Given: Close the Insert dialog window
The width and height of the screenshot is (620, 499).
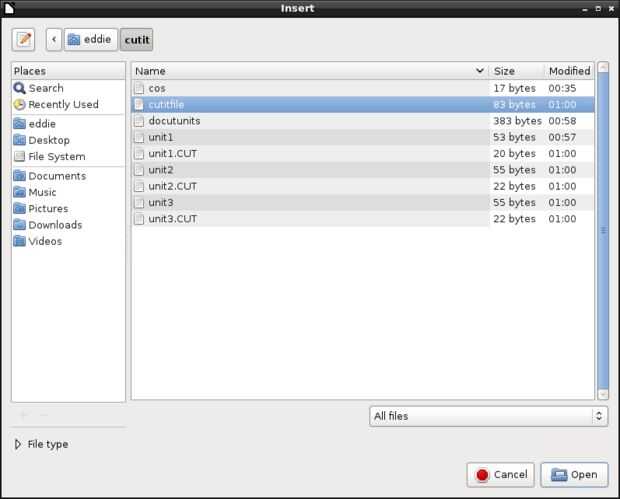Looking at the screenshot, I should [x=611, y=8].
